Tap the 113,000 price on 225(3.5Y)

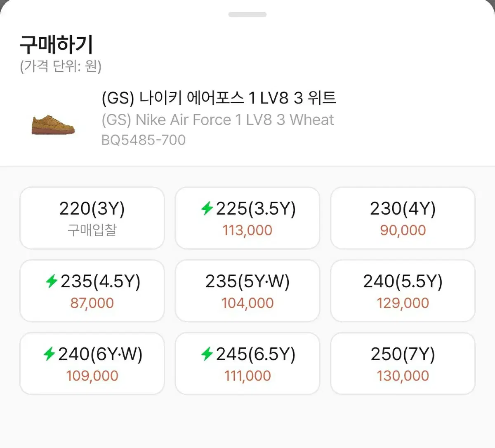[x=247, y=230]
